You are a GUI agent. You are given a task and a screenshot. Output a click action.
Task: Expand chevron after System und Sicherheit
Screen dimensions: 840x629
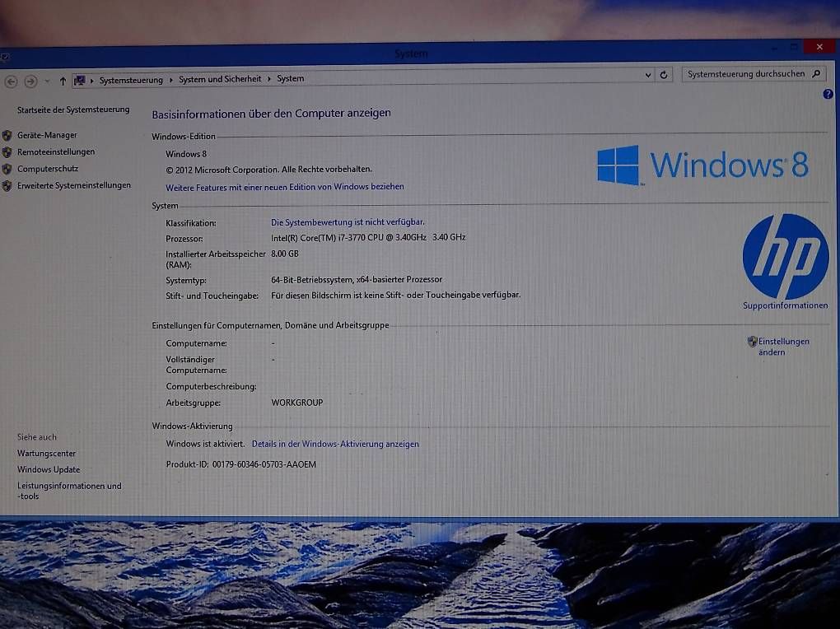pyautogui.click(x=269, y=79)
